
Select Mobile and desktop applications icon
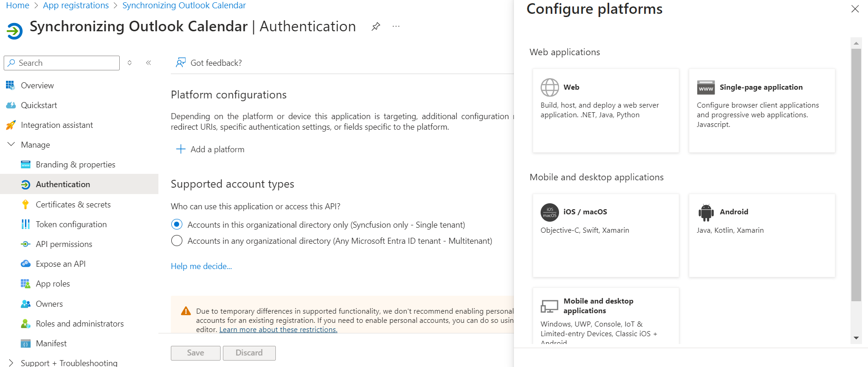click(549, 306)
